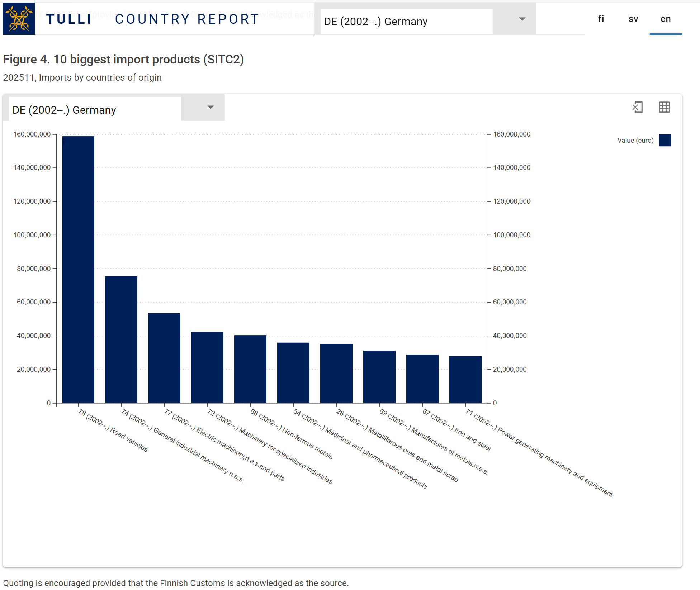The width and height of the screenshot is (700, 590).
Task: Select the English (en) language tab
Action: (x=666, y=19)
